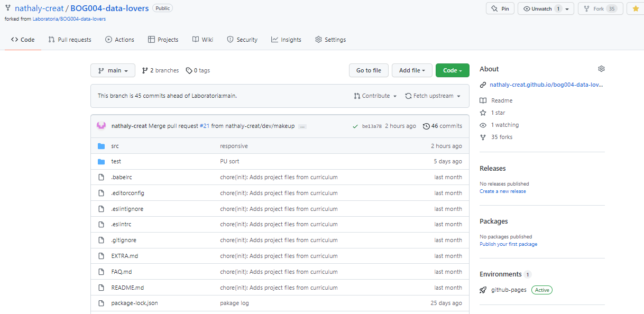Click the file icon beside package-lock.json
Screen dimensions: 644x314
(101, 303)
